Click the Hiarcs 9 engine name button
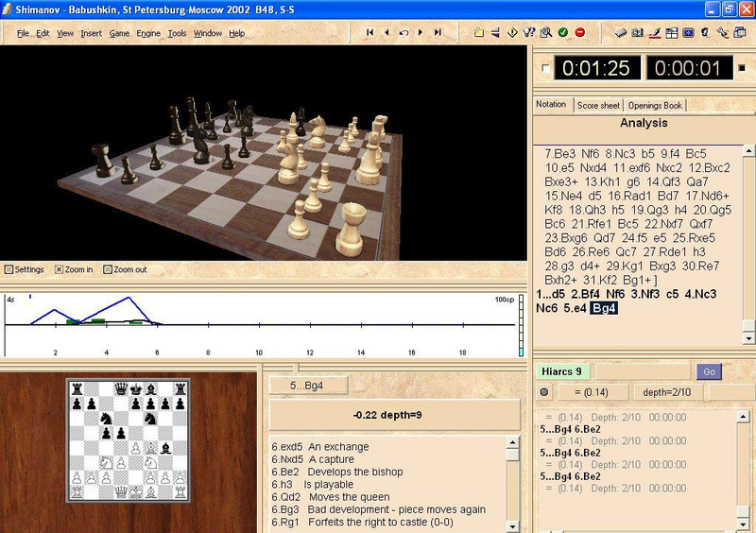This screenshot has width=756, height=533. pyautogui.click(x=562, y=371)
